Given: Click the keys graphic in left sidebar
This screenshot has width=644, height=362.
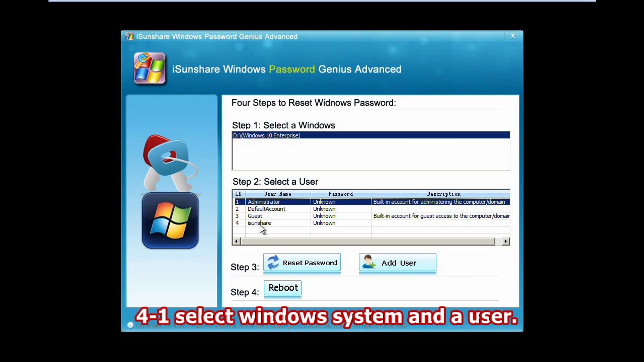Looking at the screenshot, I should pyautogui.click(x=170, y=163).
